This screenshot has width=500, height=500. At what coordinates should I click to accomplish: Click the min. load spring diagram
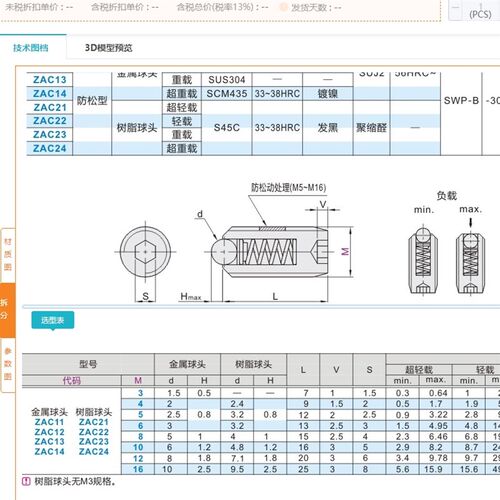[x=423, y=260]
